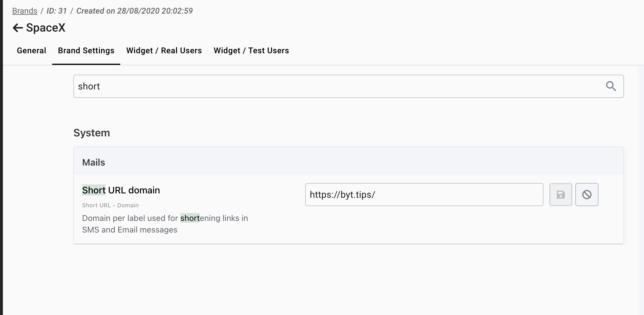
Task: Click the magnifier search icon
Action: coord(611,86)
